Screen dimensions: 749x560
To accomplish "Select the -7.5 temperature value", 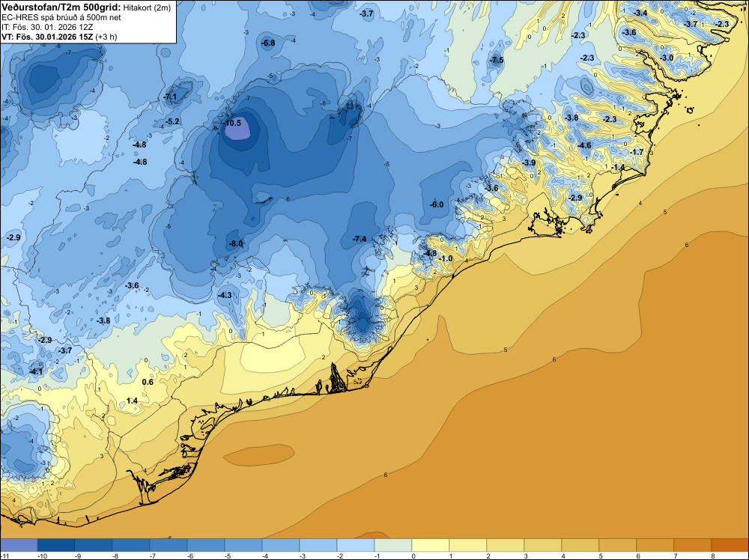I will coord(497,60).
